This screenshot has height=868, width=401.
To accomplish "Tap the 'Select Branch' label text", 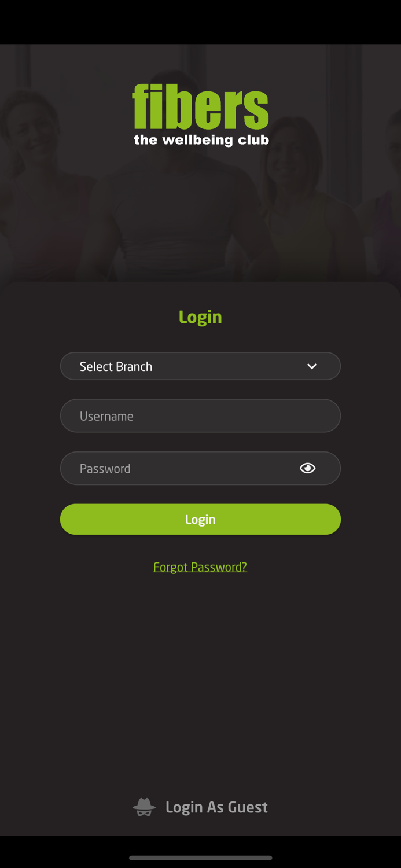I will (116, 366).
